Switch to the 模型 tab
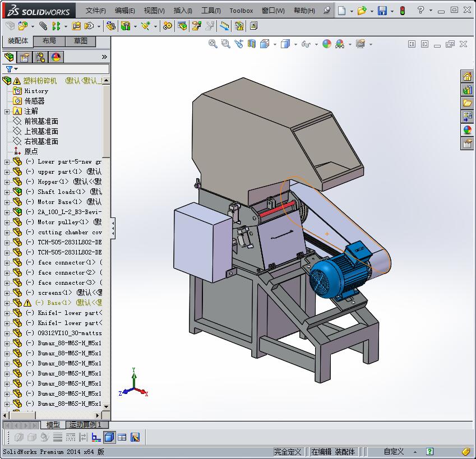 click(x=53, y=425)
